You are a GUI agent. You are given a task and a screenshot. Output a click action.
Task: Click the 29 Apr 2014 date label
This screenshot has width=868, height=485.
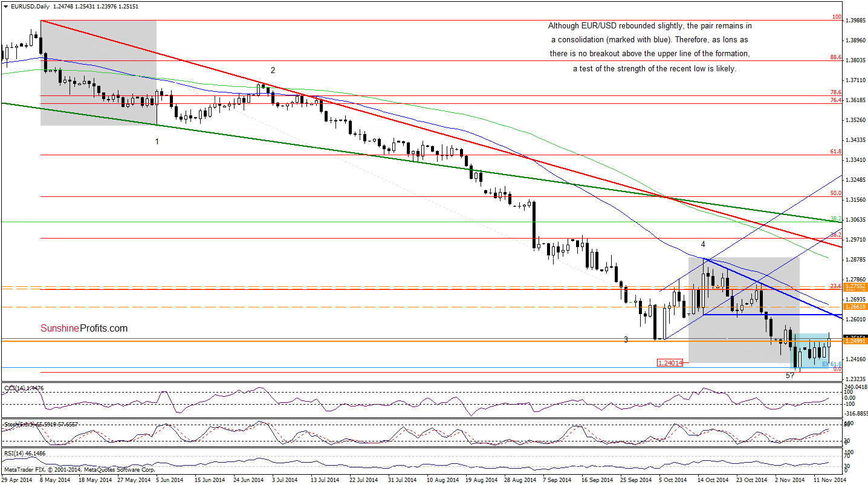[x=16, y=480]
